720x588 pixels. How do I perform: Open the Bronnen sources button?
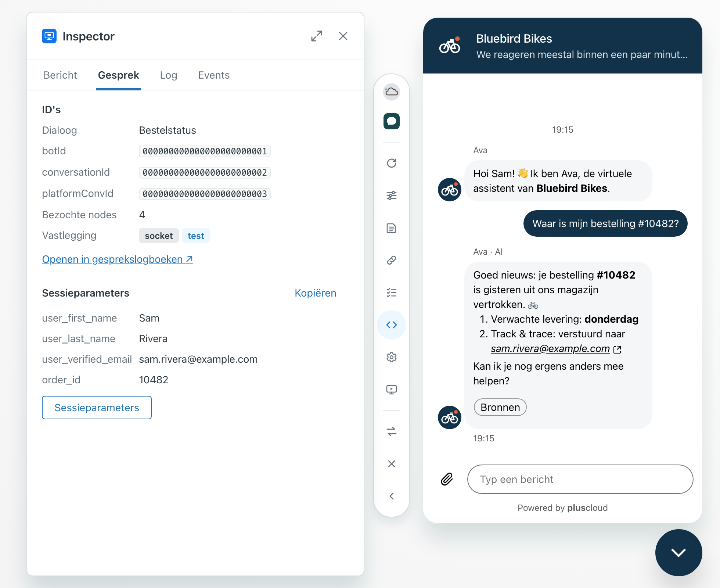pos(500,407)
